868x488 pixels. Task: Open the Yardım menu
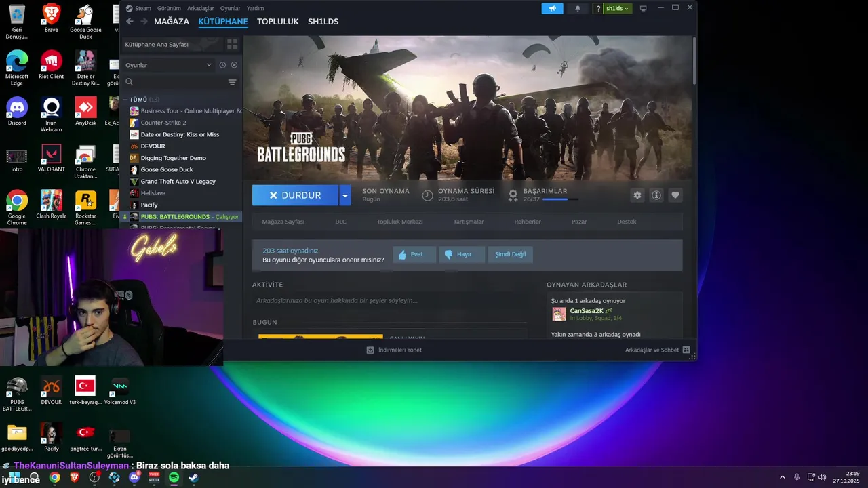coord(255,8)
